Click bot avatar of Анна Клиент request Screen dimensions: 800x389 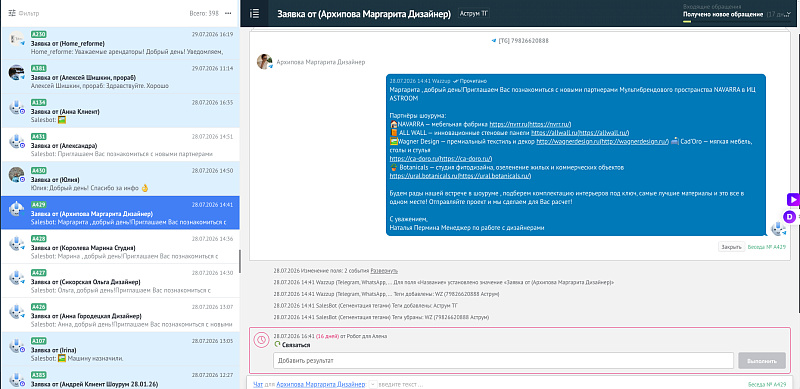click(x=17, y=108)
